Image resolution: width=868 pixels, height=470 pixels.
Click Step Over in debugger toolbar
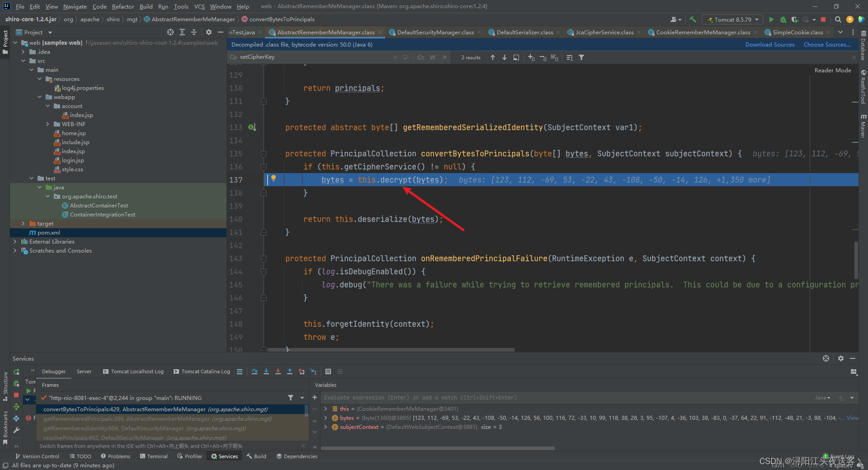click(255, 371)
